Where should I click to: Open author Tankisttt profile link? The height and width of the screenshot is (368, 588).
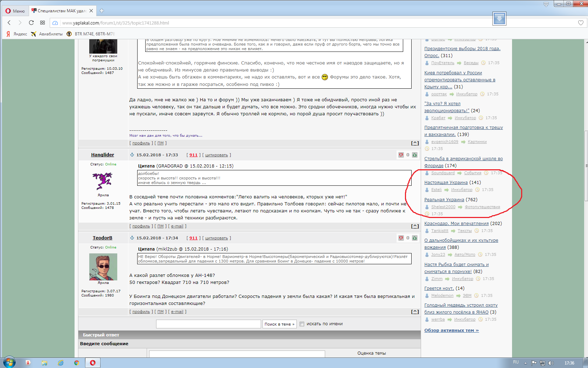tap(440, 231)
